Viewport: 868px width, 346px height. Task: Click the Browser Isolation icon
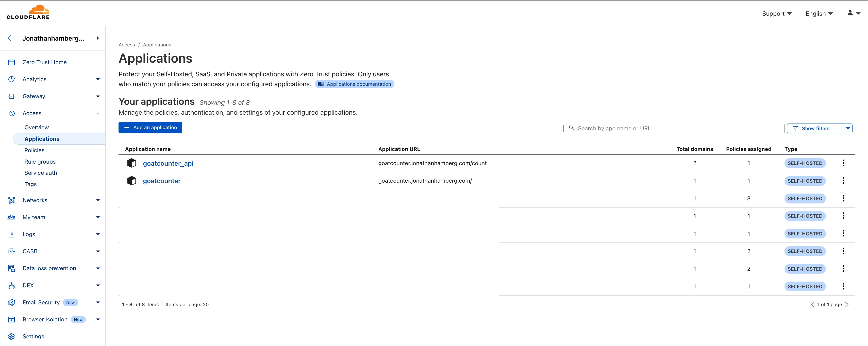pyautogui.click(x=11, y=319)
